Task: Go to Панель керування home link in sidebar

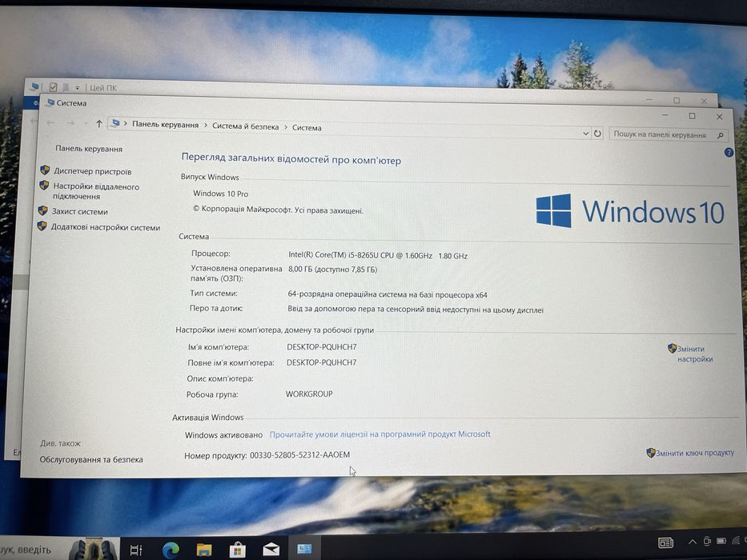Action: coord(89,149)
